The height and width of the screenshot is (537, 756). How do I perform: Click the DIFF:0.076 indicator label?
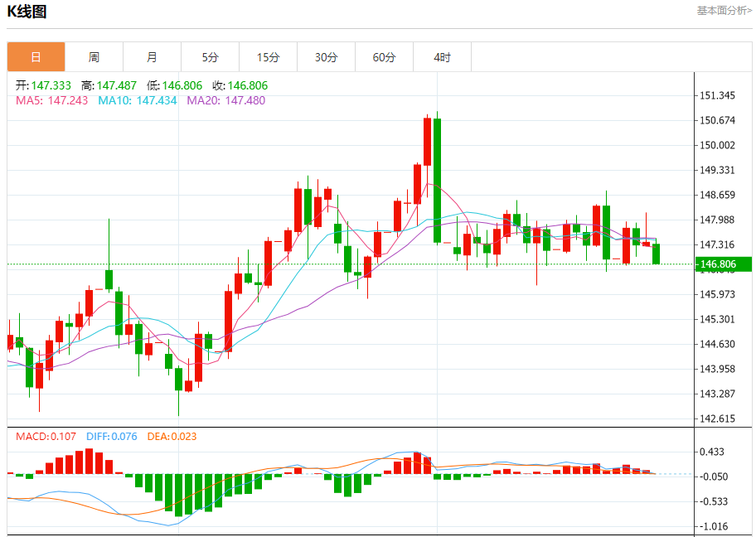pos(112,436)
